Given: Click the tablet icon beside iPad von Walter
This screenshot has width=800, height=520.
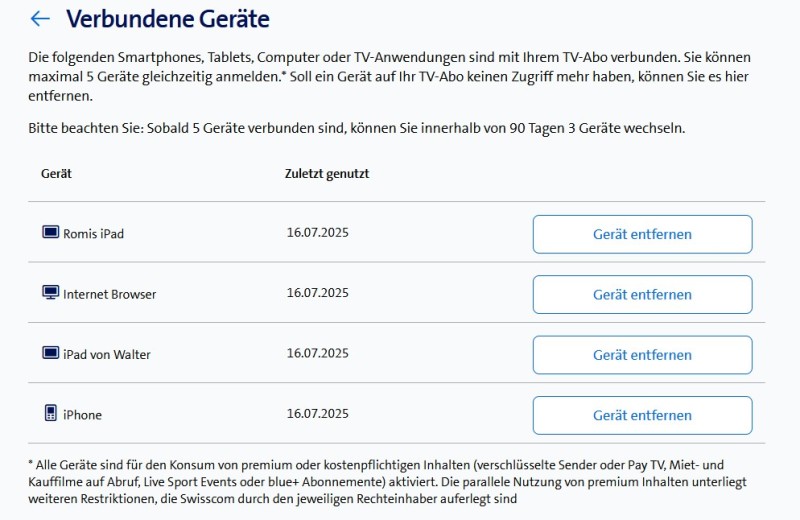Looking at the screenshot, I should click(x=50, y=353).
